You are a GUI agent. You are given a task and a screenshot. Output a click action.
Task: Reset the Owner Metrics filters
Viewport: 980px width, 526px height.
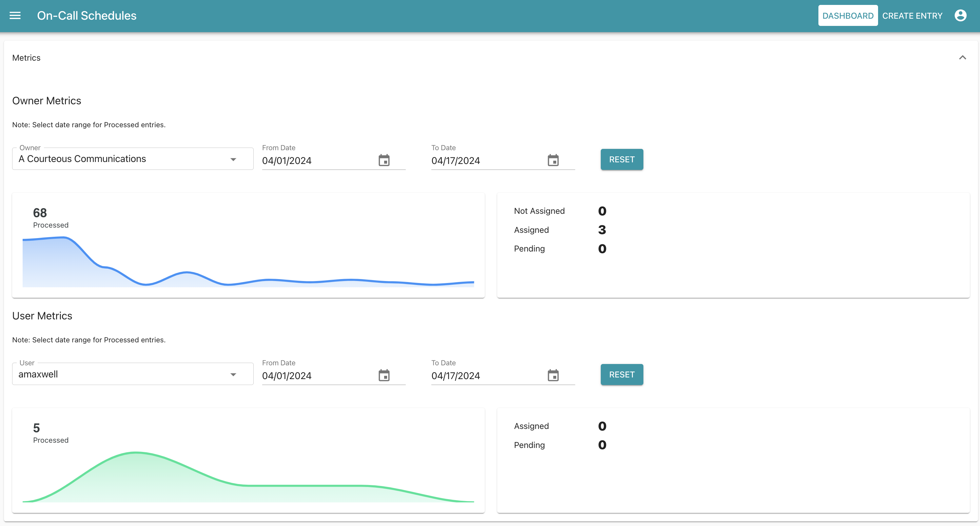coord(622,159)
